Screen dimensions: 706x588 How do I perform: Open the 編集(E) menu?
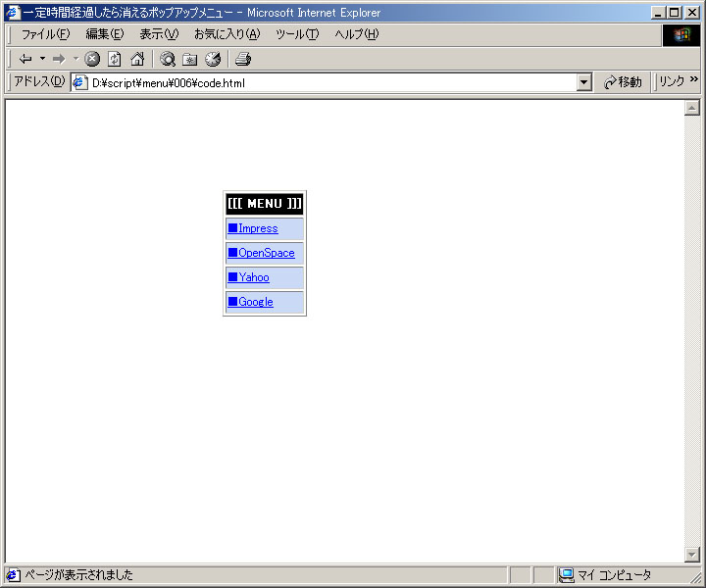click(x=105, y=34)
